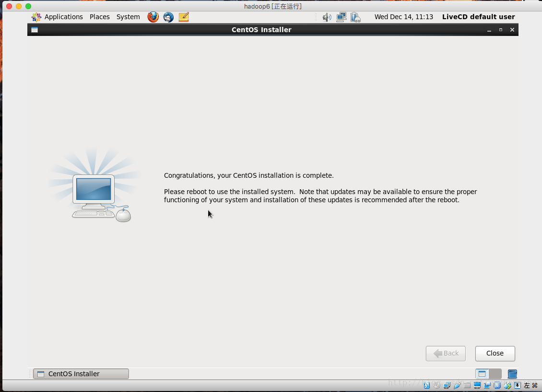Click VirtualBox keyboard capture arrow indicator
Screen dimensions: 542x392
(x=518, y=385)
